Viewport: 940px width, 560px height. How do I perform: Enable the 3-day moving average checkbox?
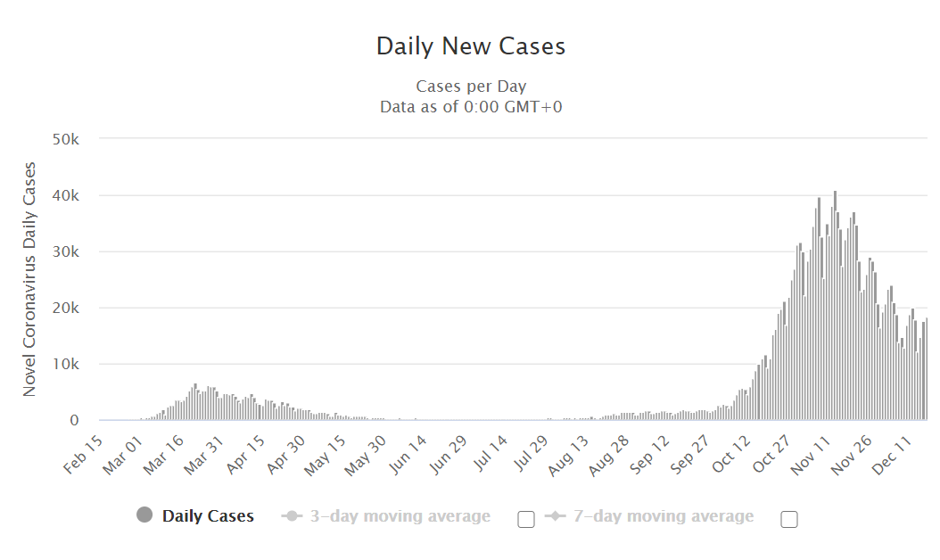(x=526, y=519)
